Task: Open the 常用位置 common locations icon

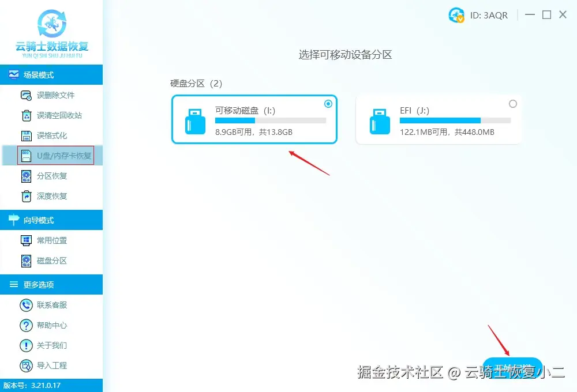Action: click(x=26, y=240)
